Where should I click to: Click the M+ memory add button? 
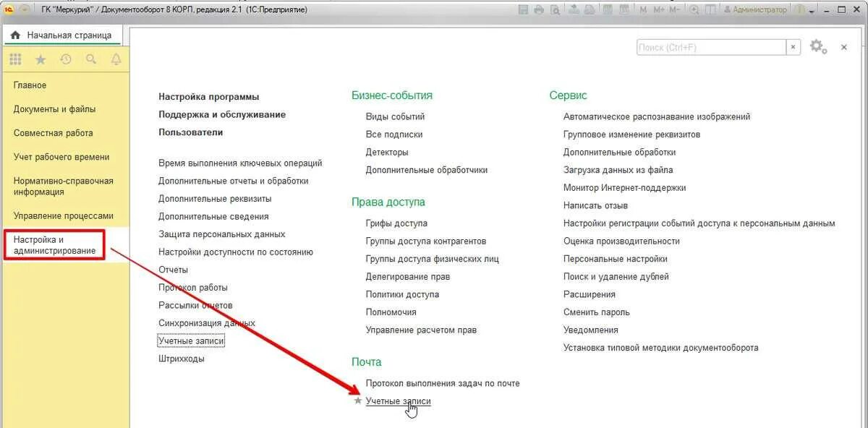coord(659,9)
